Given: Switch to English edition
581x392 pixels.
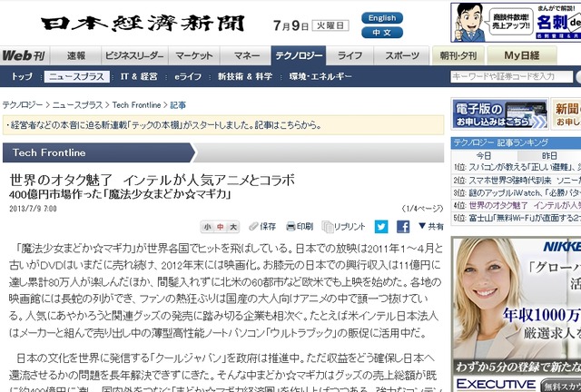Looking at the screenshot, I should tap(382, 18).
